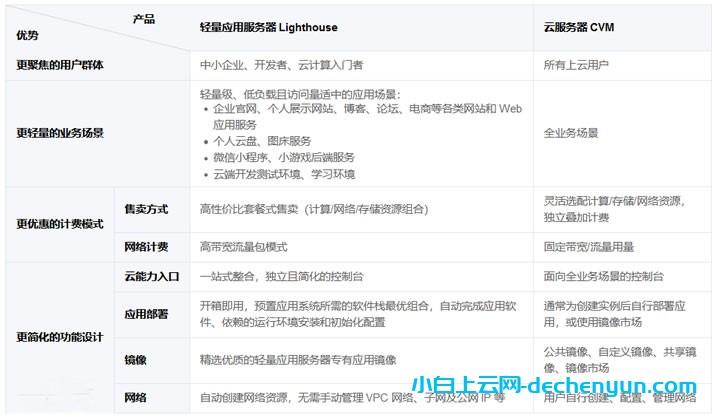Click the '镜像' sub-row label
This screenshot has width=718, height=418.
136,360
